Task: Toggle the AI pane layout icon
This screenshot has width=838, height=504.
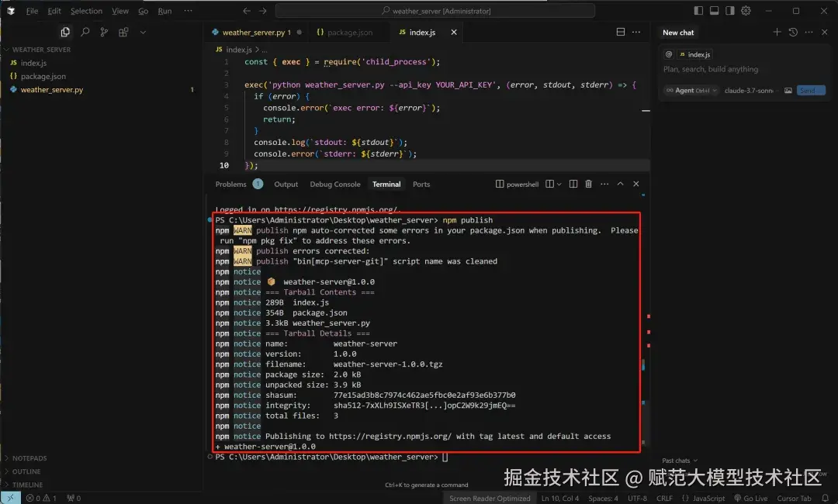Action: (730, 11)
